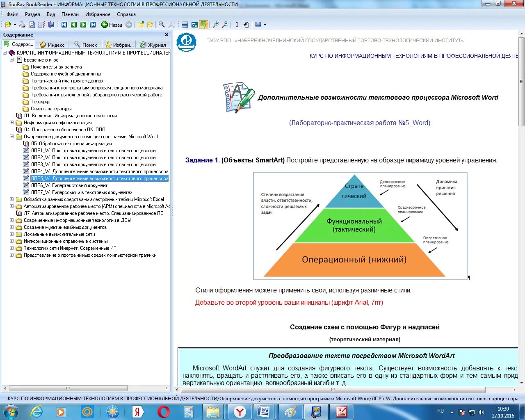Open Opera browser from the taskbar

click(163, 412)
